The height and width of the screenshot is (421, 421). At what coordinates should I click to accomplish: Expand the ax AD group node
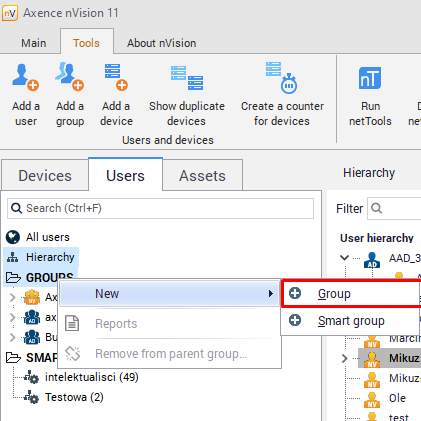(12, 317)
